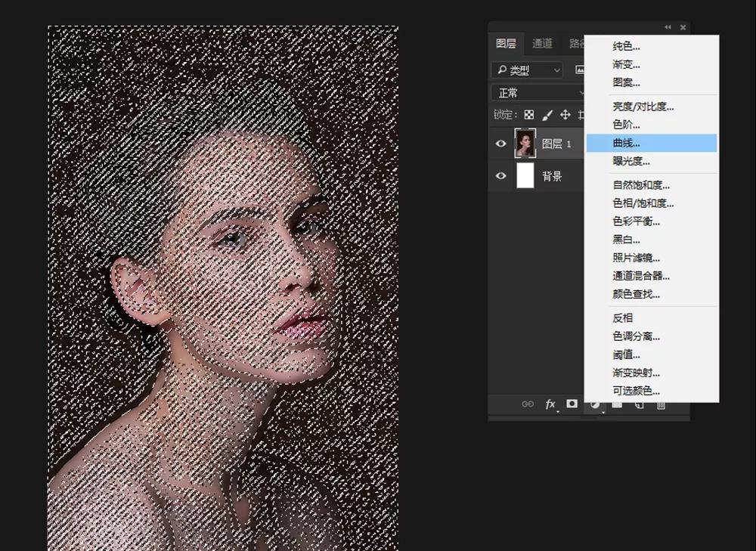Click the 背景 layer white thumbnail
This screenshot has height=551, width=756.
pos(525,175)
